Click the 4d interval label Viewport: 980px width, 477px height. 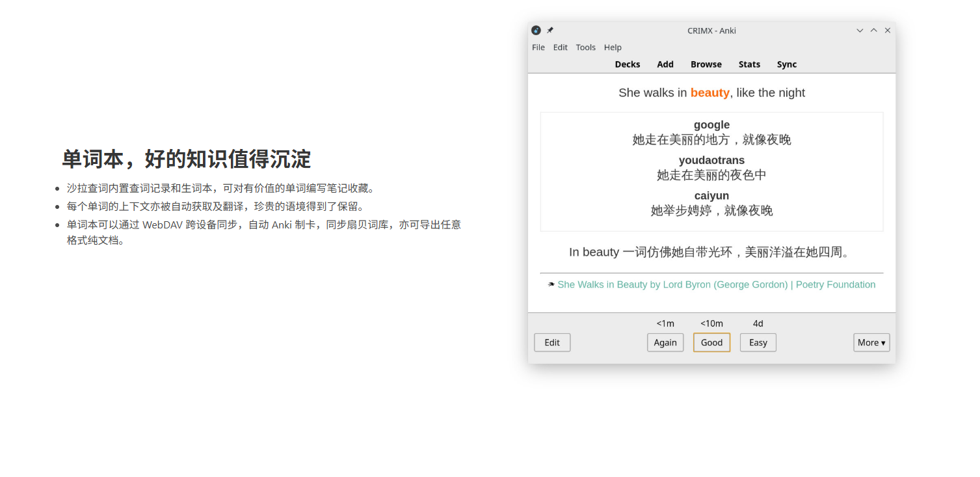point(758,323)
